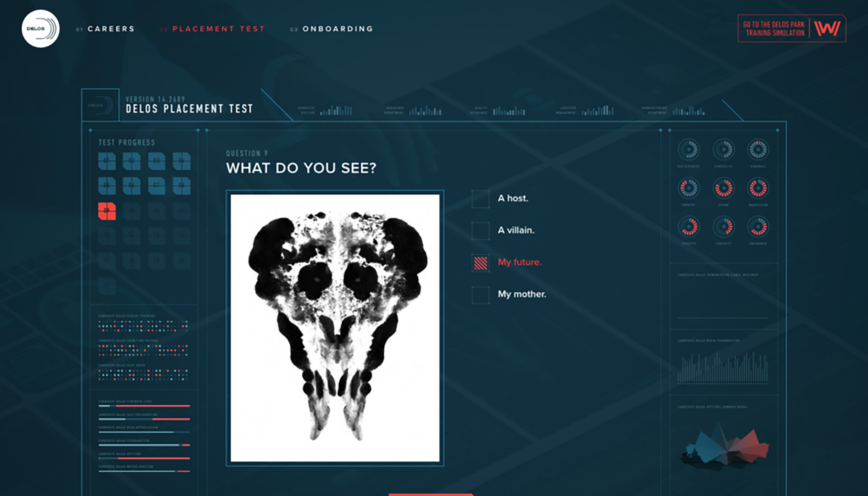
Task: Click the Aggression circular gauge
Action: tap(758, 188)
